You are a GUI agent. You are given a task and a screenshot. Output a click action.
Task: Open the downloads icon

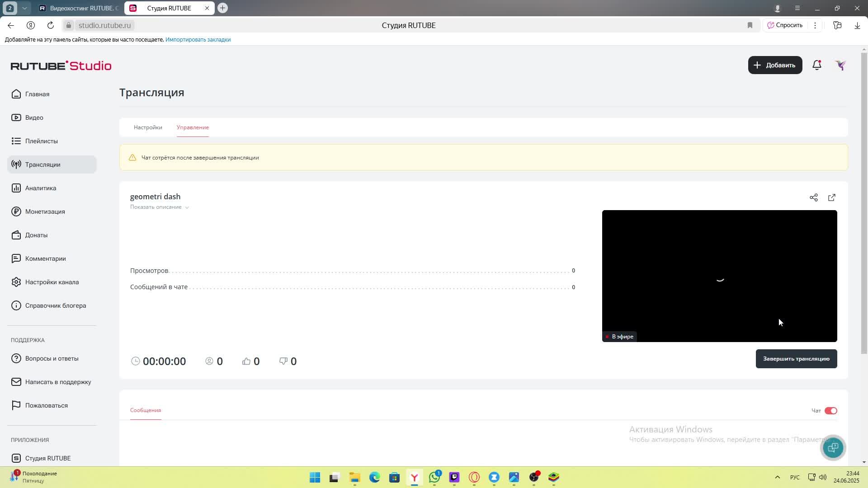tap(857, 25)
